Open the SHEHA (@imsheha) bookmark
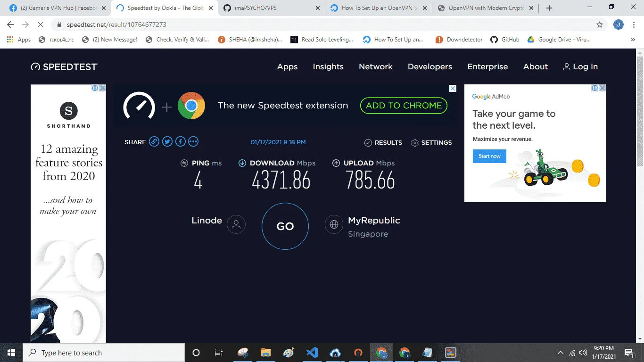Screen dimensions: 644x362 (x=250, y=40)
